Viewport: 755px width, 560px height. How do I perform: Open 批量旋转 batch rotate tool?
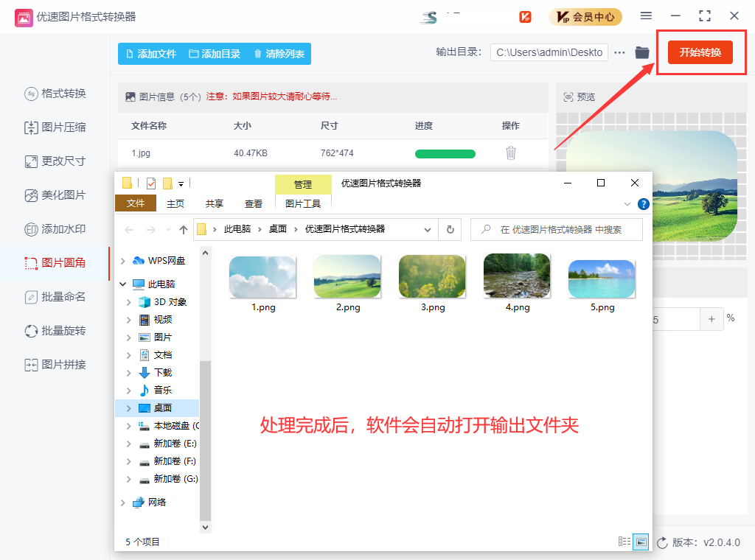point(55,331)
